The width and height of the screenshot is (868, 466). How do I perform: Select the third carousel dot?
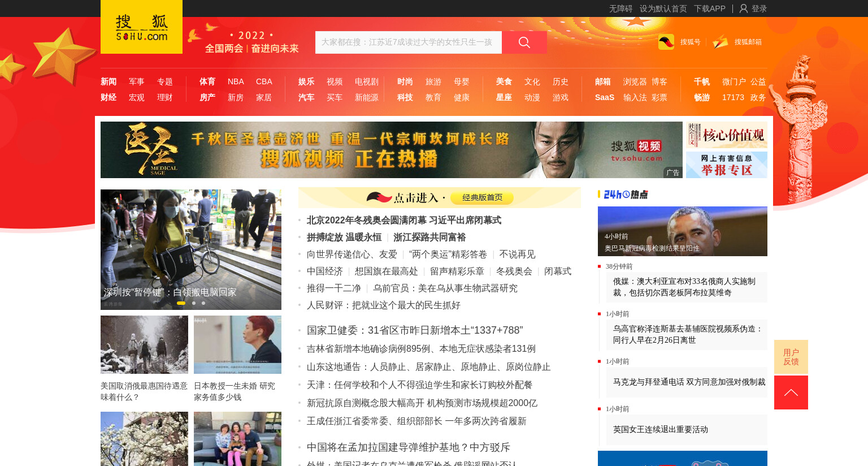click(x=203, y=303)
